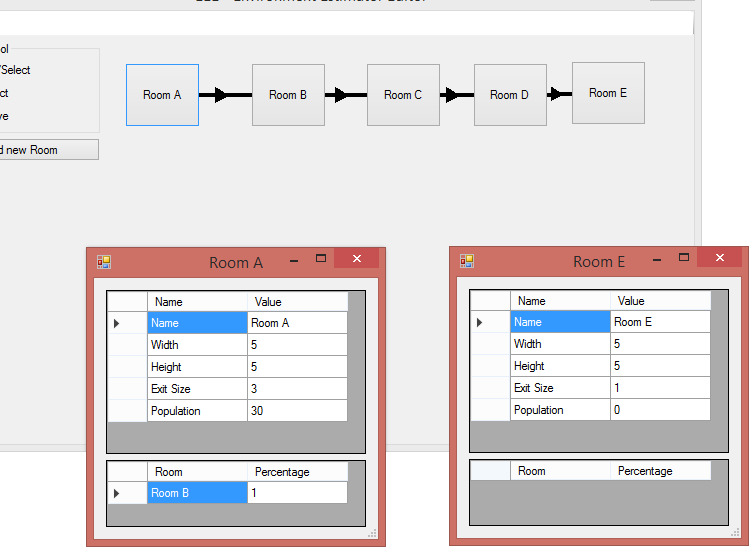Image resolution: width=749 pixels, height=547 pixels.
Task: Minimize the Room A properties window
Action: click(294, 260)
